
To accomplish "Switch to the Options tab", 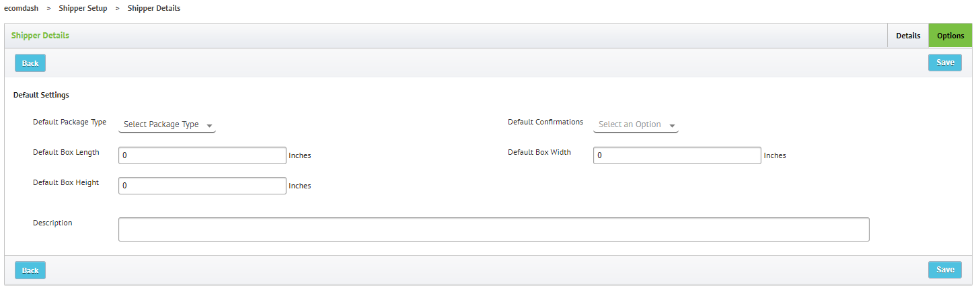I will 950,36.
